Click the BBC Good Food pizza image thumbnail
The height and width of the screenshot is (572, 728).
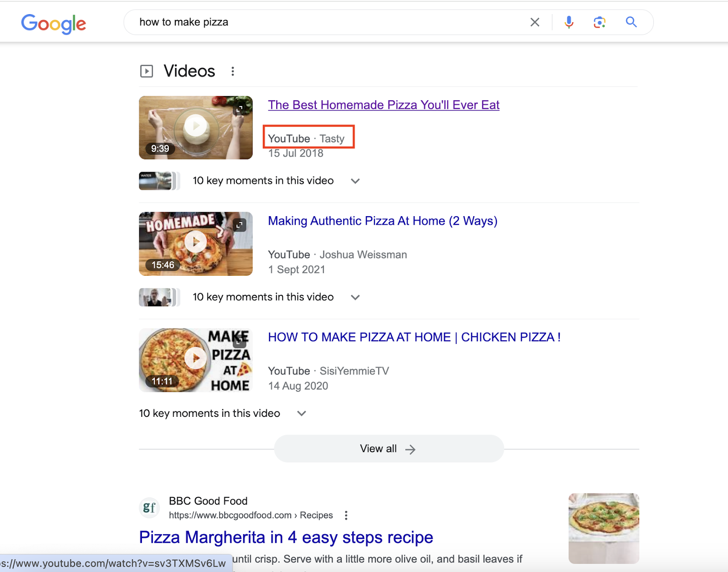pyautogui.click(x=604, y=528)
